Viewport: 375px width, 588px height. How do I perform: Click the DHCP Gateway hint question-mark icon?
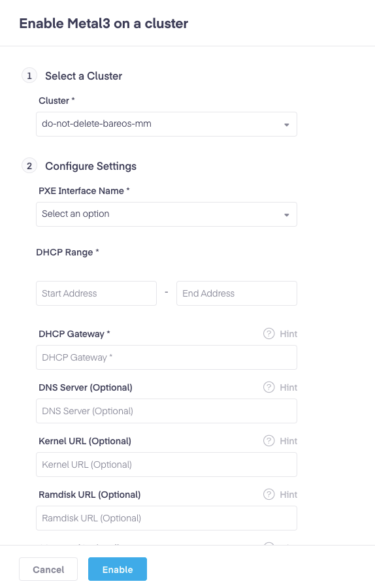[269, 333]
